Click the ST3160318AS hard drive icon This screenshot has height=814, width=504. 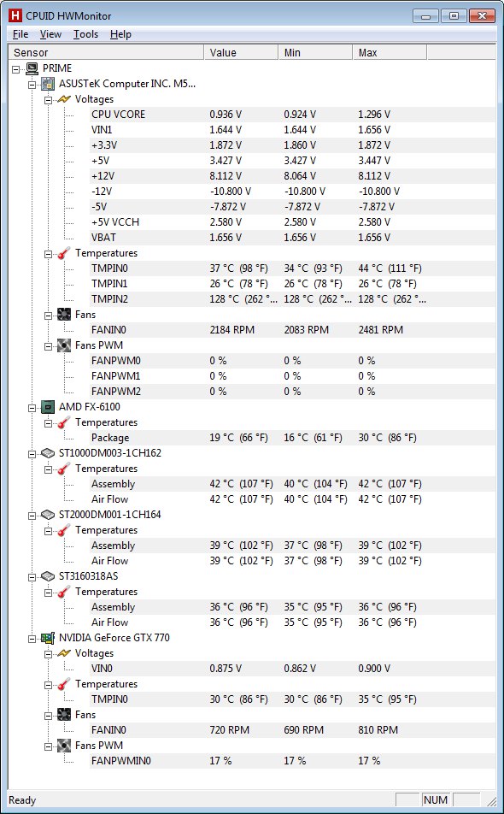pyautogui.click(x=48, y=576)
